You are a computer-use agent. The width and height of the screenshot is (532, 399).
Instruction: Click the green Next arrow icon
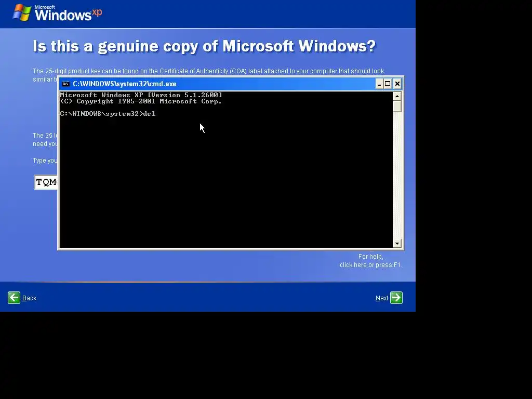396,298
